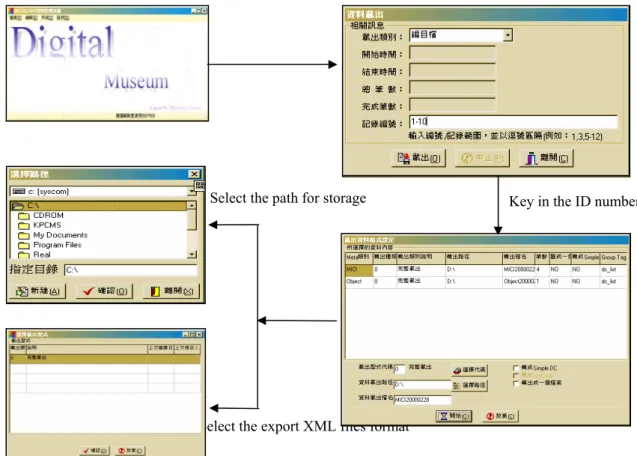Open the c: [syscom] drive dropdown
This screenshot has height=456, width=637.
192,191
